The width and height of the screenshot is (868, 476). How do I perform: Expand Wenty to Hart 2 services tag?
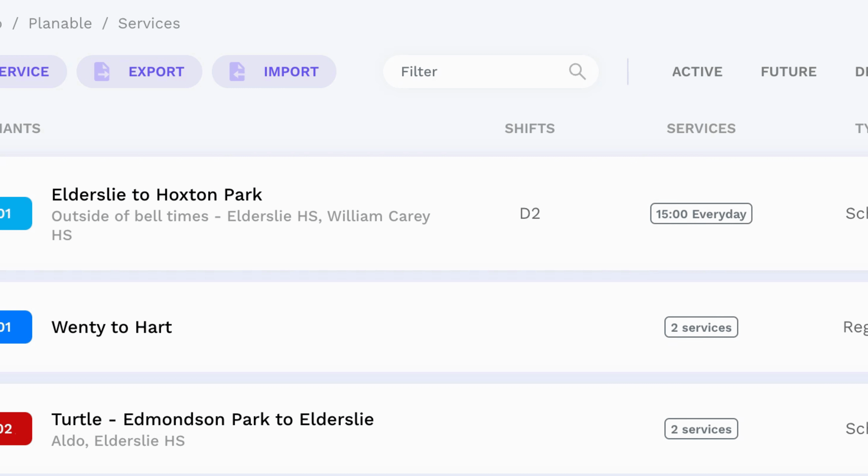pos(701,327)
